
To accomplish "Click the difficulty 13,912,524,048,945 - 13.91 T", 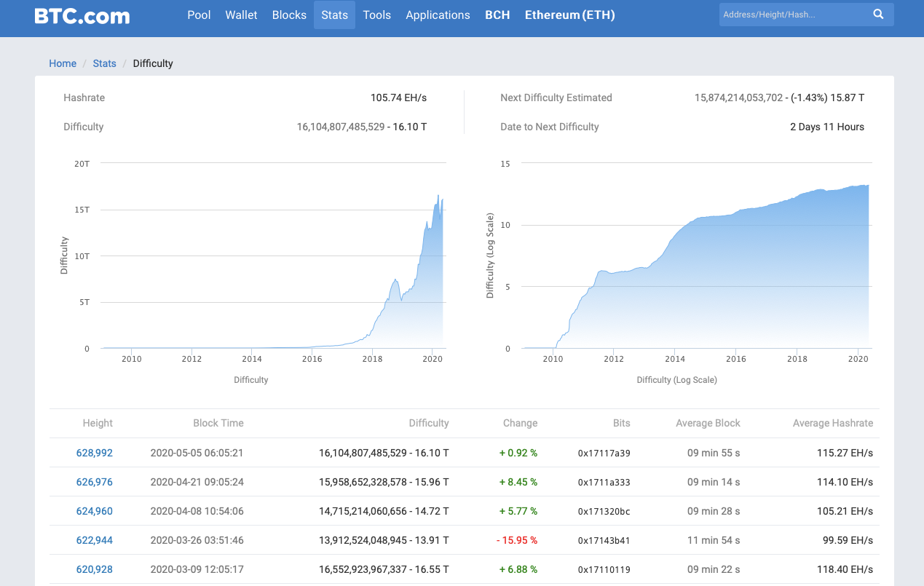I will pos(384,540).
